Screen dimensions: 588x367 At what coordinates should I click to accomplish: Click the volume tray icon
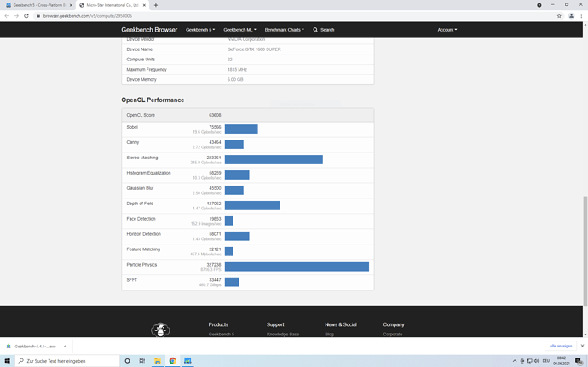pyautogui.click(x=537, y=361)
